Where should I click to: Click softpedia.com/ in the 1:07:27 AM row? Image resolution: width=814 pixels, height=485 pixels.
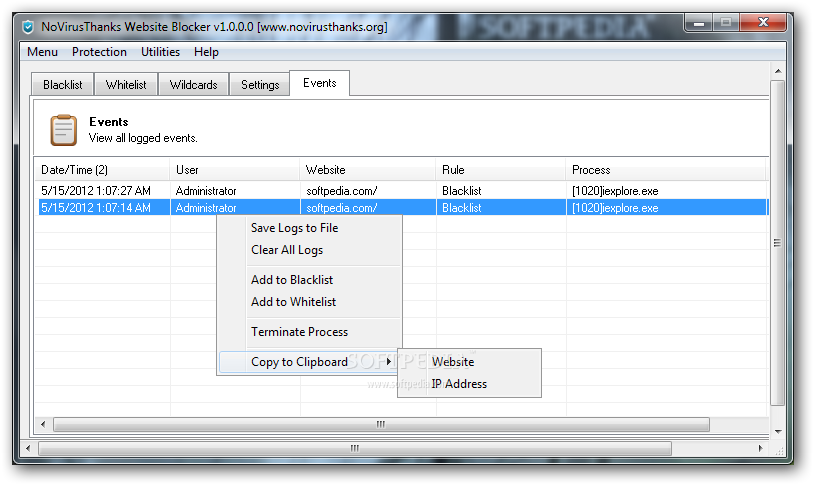[342, 191]
